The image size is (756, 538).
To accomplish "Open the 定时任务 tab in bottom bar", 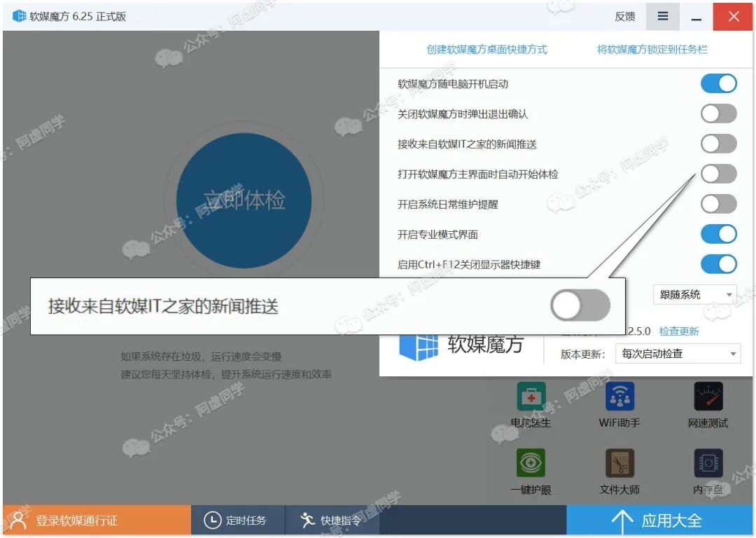I will [x=238, y=520].
